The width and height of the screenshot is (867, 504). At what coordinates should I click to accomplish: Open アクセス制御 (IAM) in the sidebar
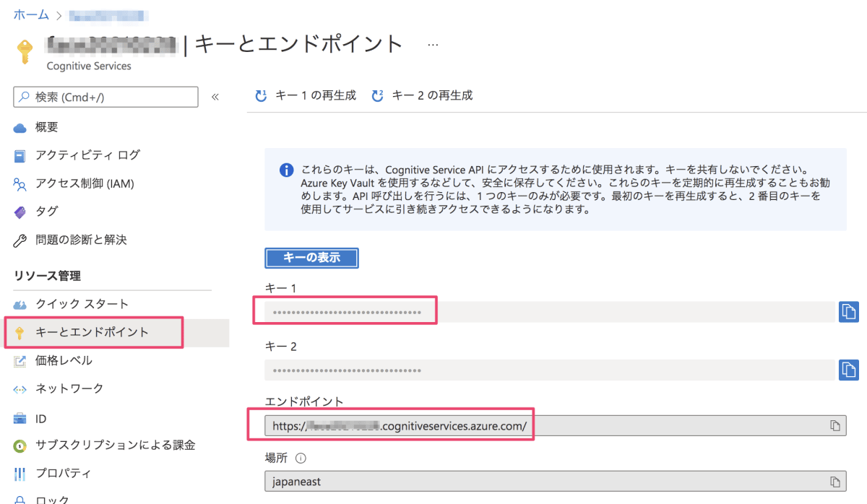[85, 183]
